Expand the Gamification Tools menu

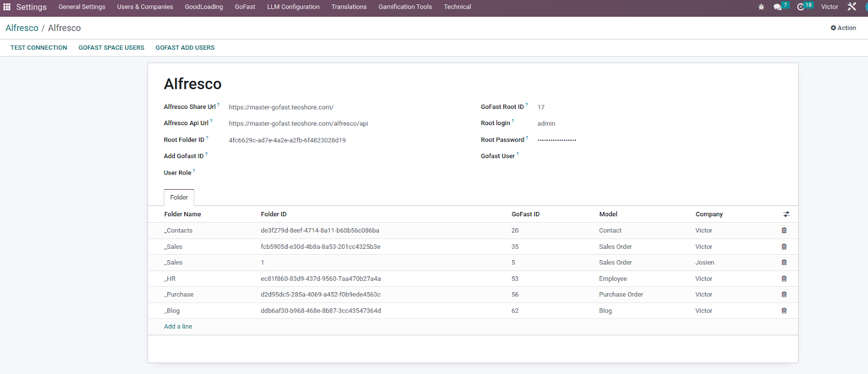coord(405,7)
